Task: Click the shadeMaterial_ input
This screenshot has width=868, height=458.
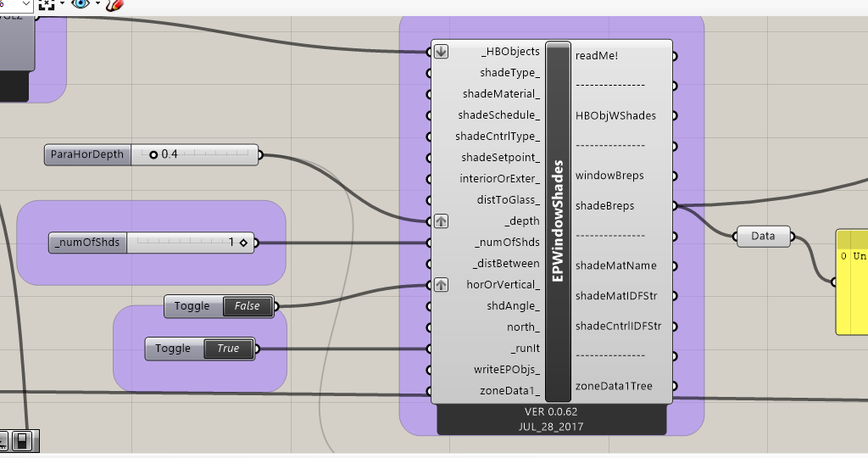Action: [501, 94]
